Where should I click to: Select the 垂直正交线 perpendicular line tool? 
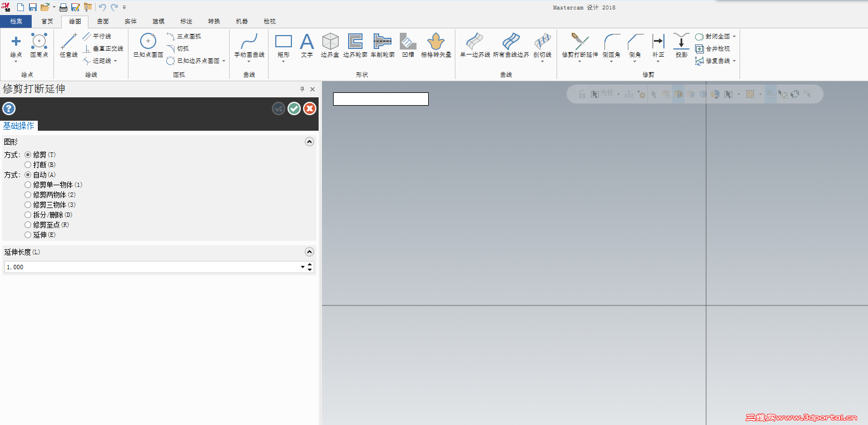[x=103, y=48]
